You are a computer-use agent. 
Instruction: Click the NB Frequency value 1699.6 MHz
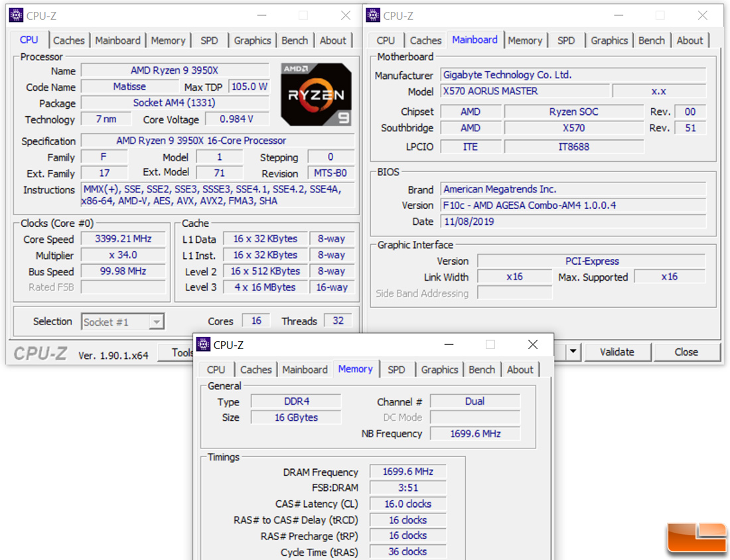[x=475, y=434]
